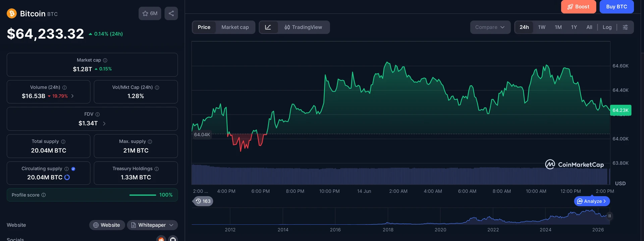The width and height of the screenshot is (644, 241).
Task: Show FDV info icon
Action: coord(98,114)
